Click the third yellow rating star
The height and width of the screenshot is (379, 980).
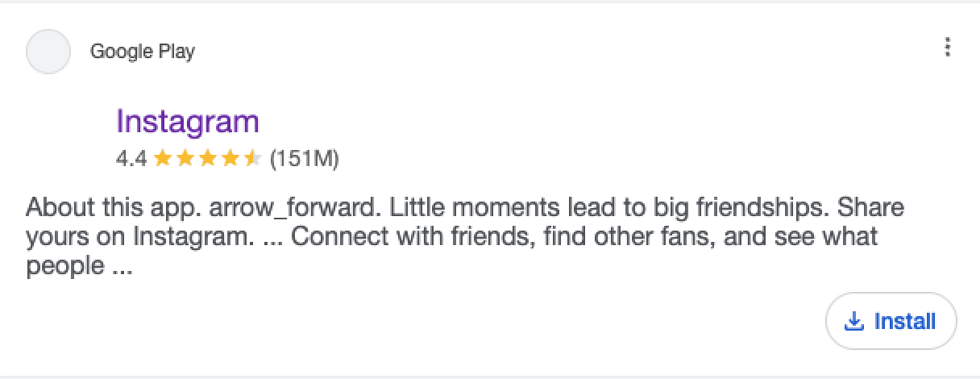click(x=207, y=159)
